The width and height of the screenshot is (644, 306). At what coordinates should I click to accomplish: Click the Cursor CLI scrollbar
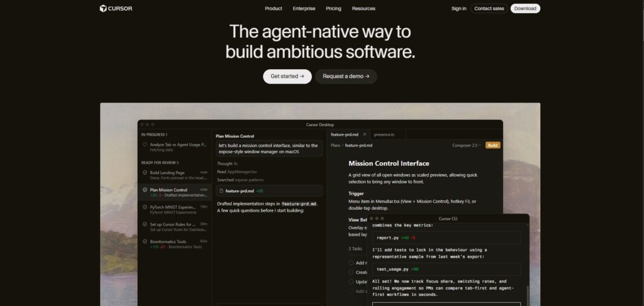pos(528,296)
